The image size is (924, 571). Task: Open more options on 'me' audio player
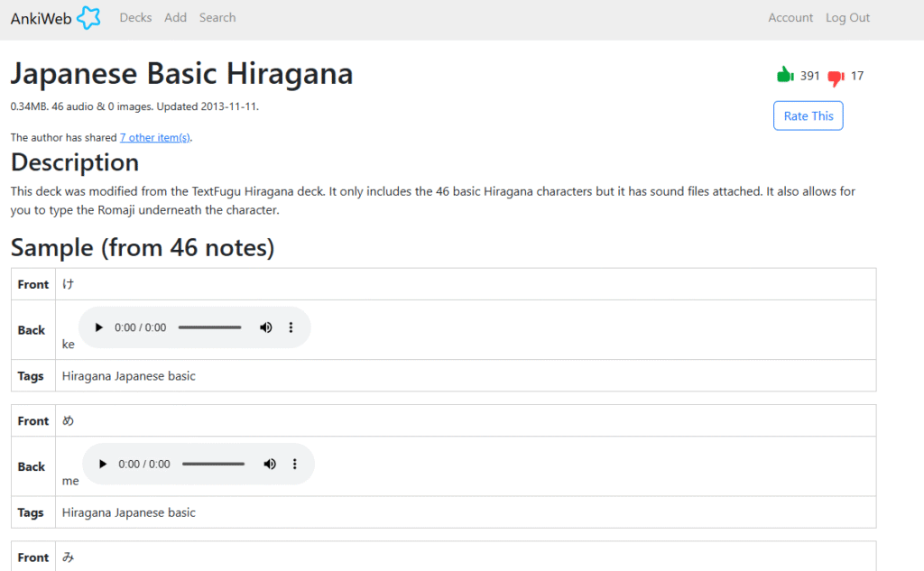[295, 465]
